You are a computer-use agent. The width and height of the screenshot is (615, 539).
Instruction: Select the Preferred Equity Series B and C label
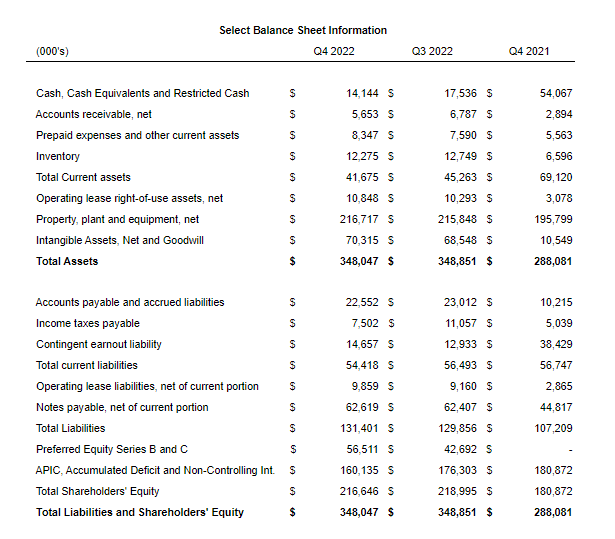(111, 449)
